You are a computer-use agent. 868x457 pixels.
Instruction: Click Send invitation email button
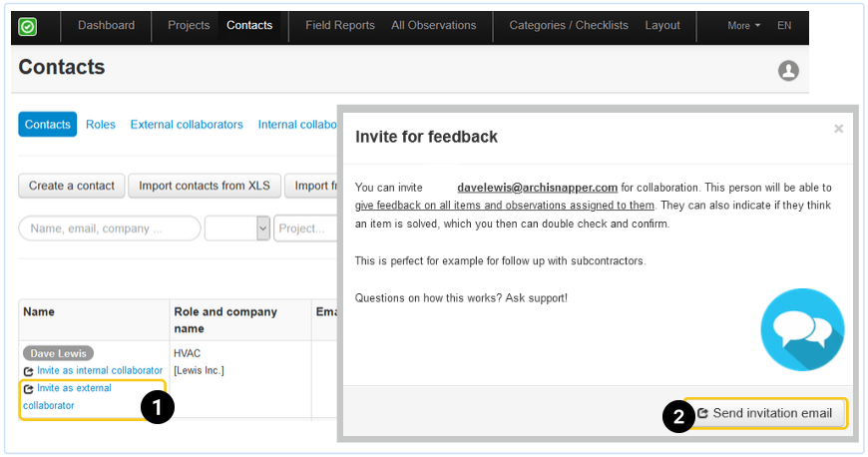[x=765, y=413]
